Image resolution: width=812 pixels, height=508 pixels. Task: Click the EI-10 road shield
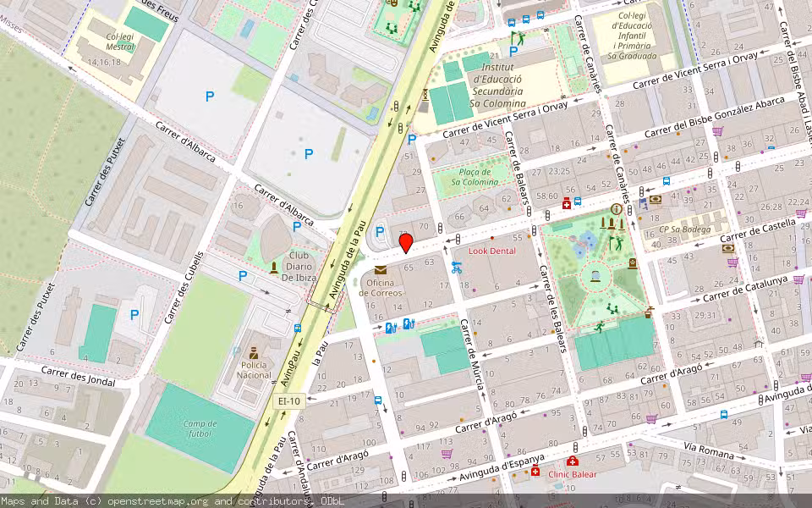point(289,400)
